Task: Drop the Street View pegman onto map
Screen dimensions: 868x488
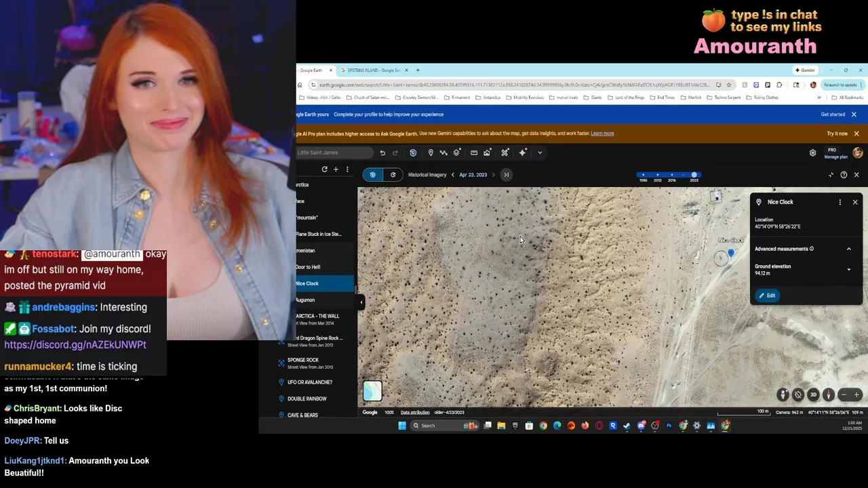Action: coord(783,394)
